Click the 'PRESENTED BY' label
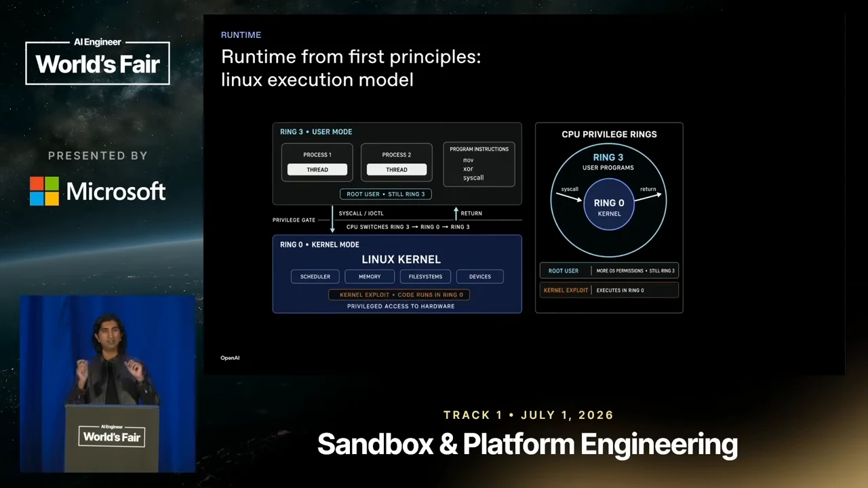 [x=98, y=156]
